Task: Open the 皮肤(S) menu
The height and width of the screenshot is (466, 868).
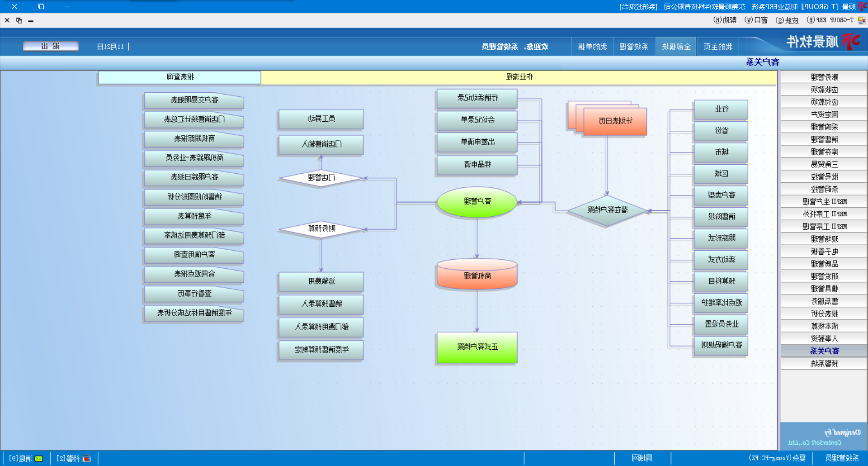Action: 787,20
